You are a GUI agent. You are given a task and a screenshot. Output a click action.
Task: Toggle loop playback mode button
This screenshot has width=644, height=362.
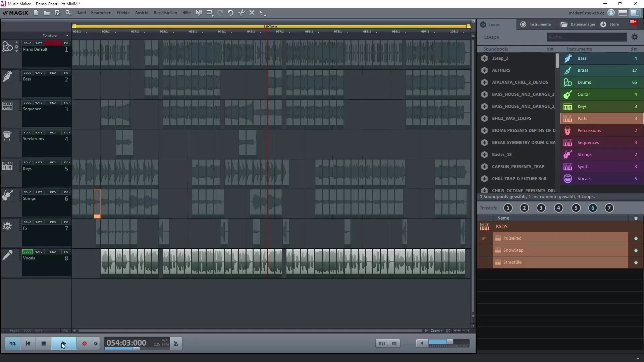tap(13, 344)
